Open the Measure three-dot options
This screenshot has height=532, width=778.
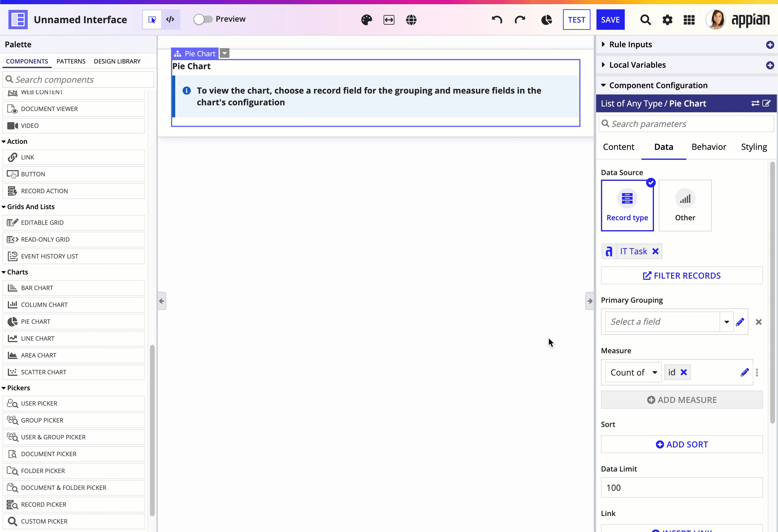[757, 373]
